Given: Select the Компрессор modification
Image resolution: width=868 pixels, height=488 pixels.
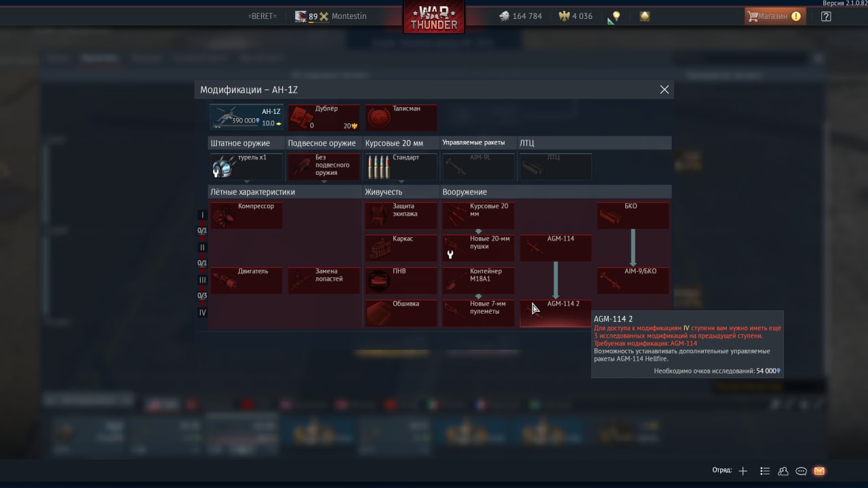Looking at the screenshot, I should coord(246,216).
